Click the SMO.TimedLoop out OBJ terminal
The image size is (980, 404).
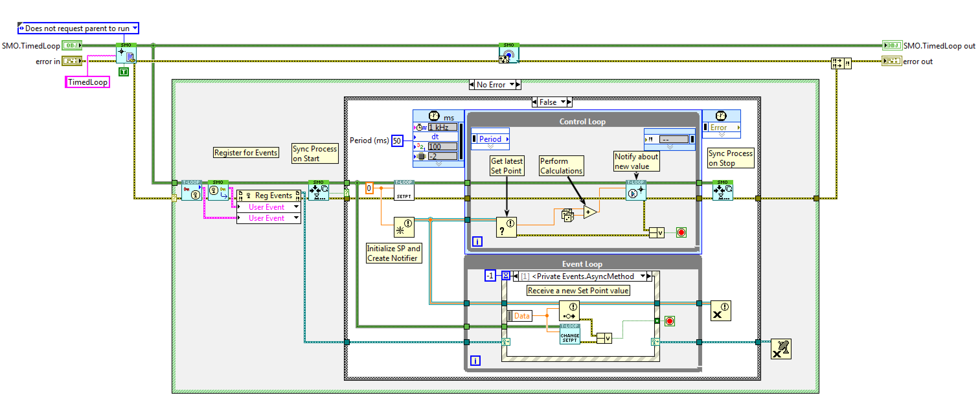892,46
